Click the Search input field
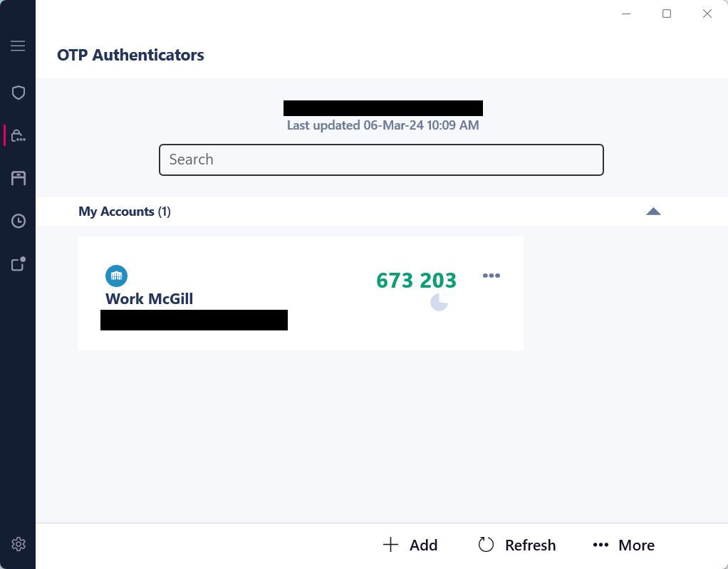728x569 pixels. (x=381, y=160)
